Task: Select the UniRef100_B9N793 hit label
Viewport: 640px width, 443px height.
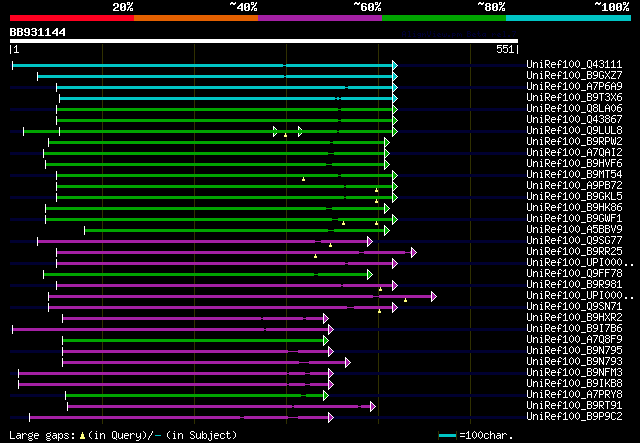Action: click(x=574, y=362)
